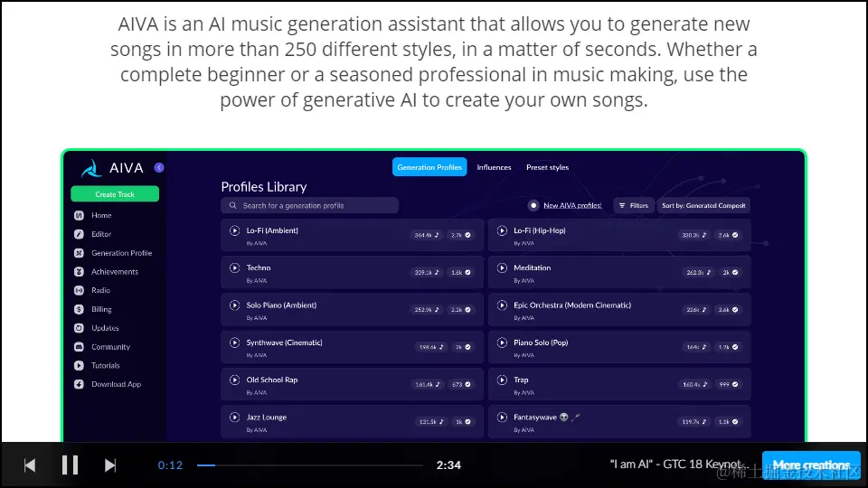Click the 309.1k compositions badge on Techno
This screenshot has height=488, width=868.
coord(427,272)
